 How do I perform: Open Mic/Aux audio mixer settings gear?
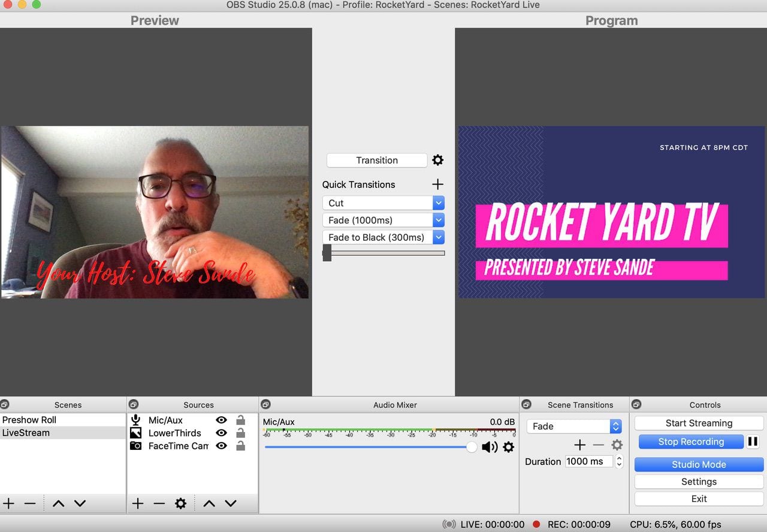(509, 447)
